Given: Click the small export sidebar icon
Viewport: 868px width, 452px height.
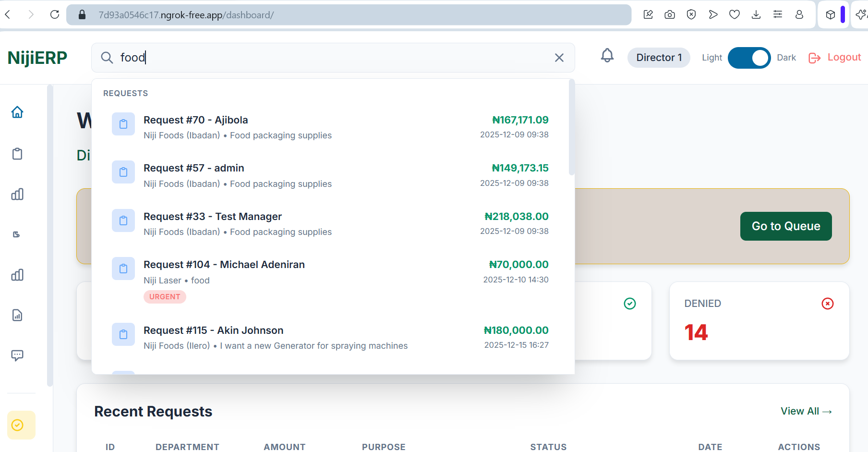Looking at the screenshot, I should 16,234.
